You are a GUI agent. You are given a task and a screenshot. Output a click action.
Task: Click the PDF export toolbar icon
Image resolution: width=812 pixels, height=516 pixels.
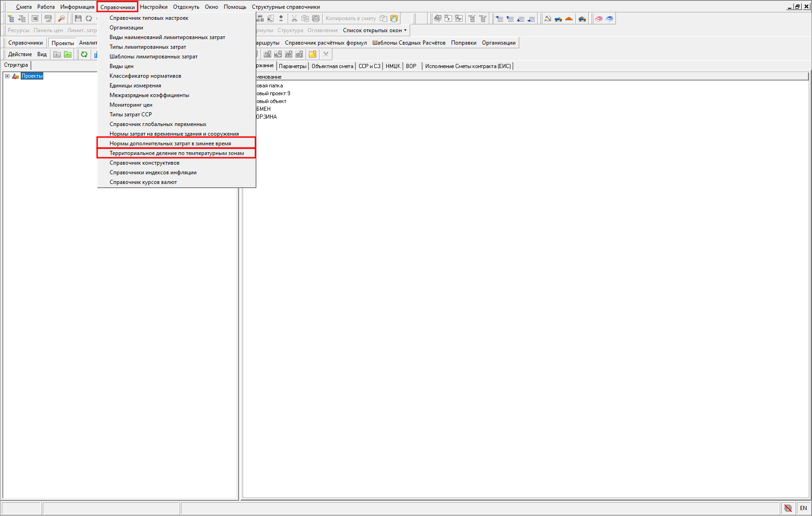point(48,18)
